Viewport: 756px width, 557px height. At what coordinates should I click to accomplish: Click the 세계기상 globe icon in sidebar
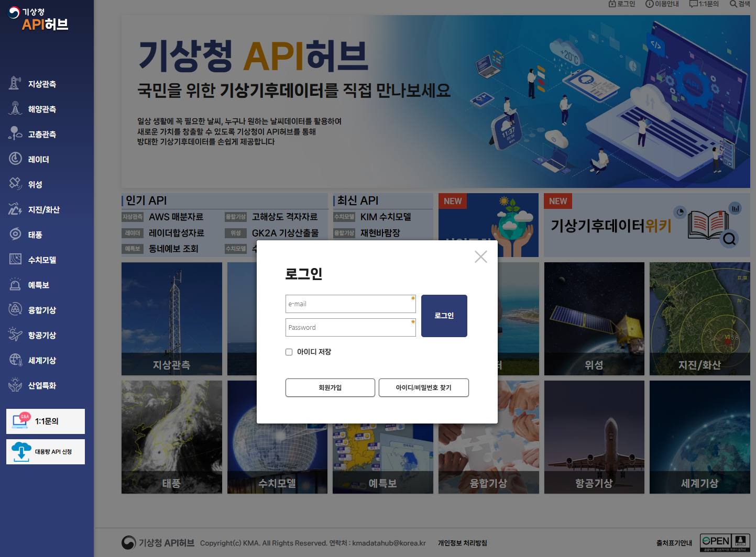tap(15, 360)
